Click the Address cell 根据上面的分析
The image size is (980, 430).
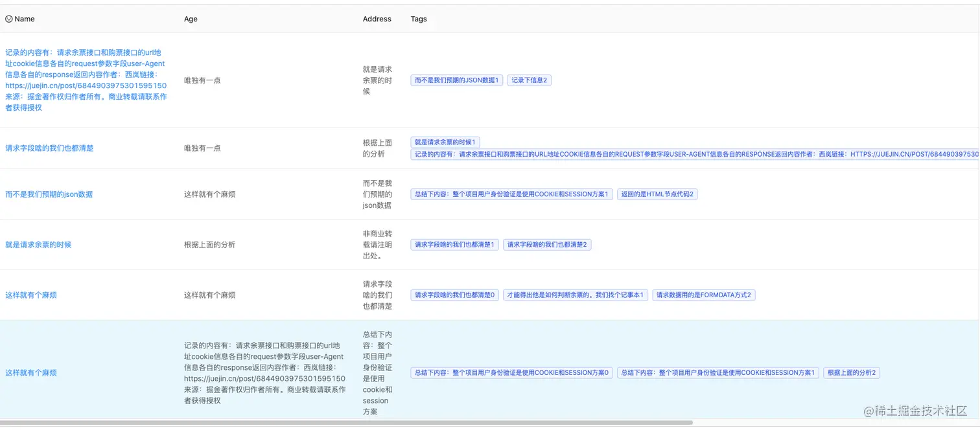click(378, 148)
